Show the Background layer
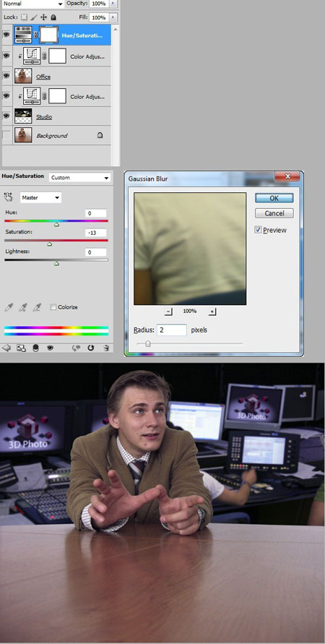Screen dimensions: 325x644 pos(6,135)
